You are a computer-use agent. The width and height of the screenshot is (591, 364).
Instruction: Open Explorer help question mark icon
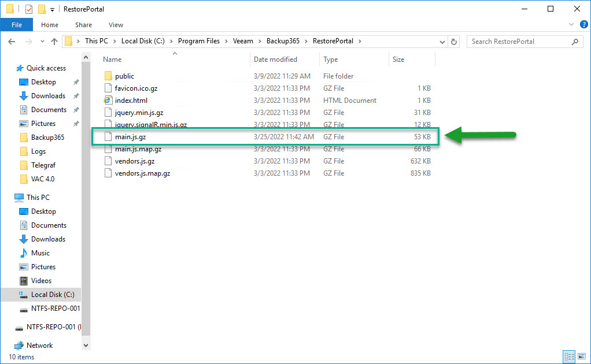[x=584, y=24]
